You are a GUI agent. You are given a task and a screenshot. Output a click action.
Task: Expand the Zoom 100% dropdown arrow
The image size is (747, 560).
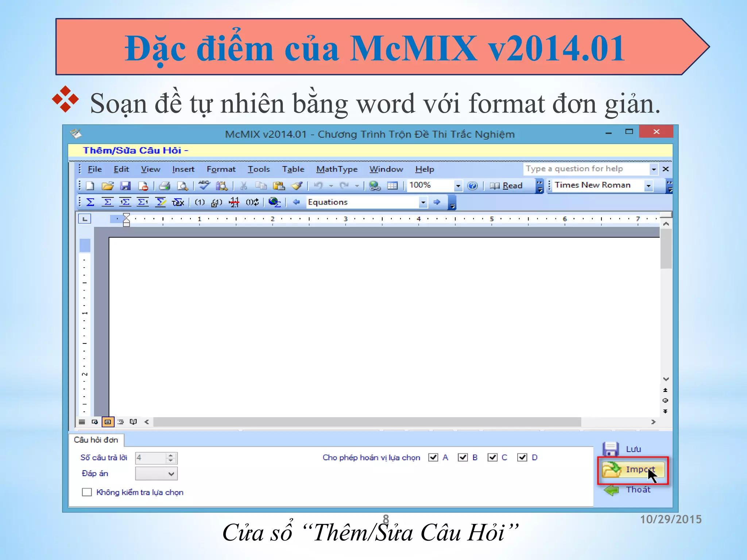point(458,186)
